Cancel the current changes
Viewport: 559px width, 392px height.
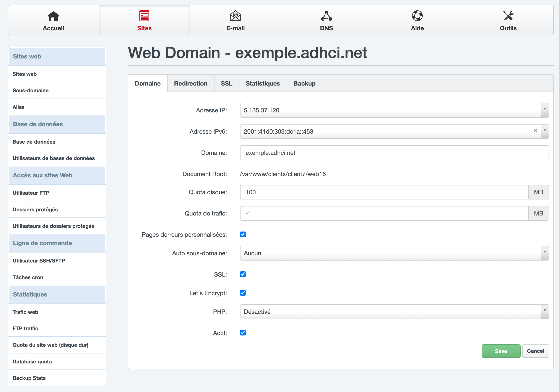pos(535,351)
